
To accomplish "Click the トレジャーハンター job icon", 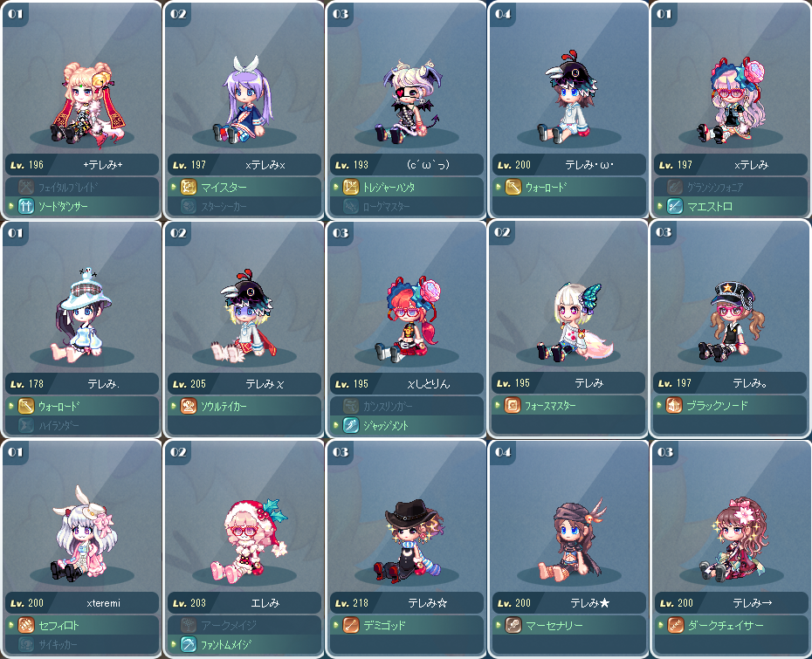I will (x=351, y=187).
